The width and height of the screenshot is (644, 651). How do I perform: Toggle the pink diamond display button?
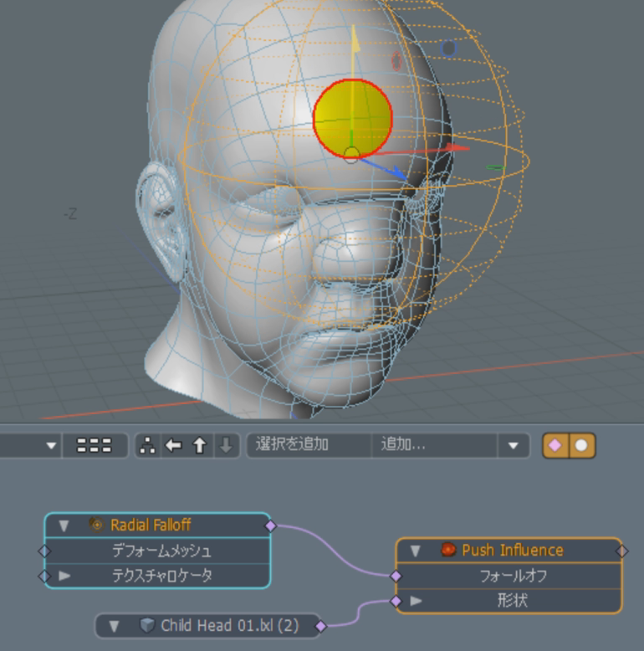click(x=555, y=445)
